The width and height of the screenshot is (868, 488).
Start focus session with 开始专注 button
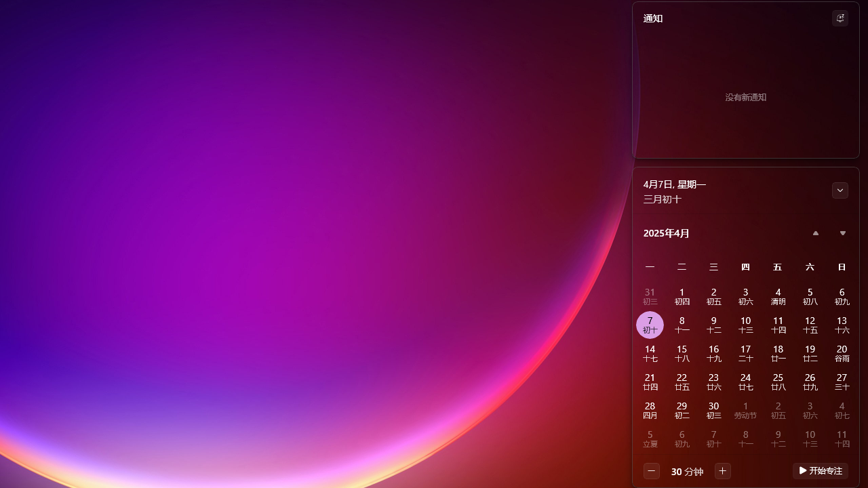[820, 471]
